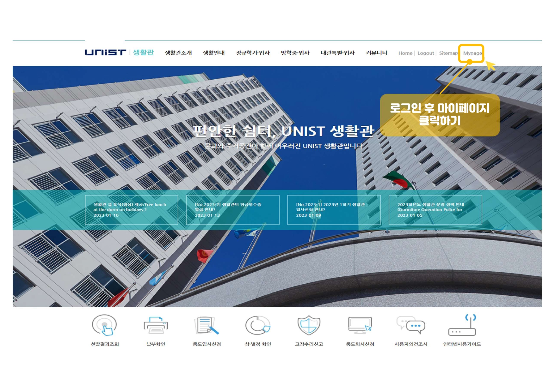Click the Mypage link
The image size is (555, 392).
[x=472, y=53]
